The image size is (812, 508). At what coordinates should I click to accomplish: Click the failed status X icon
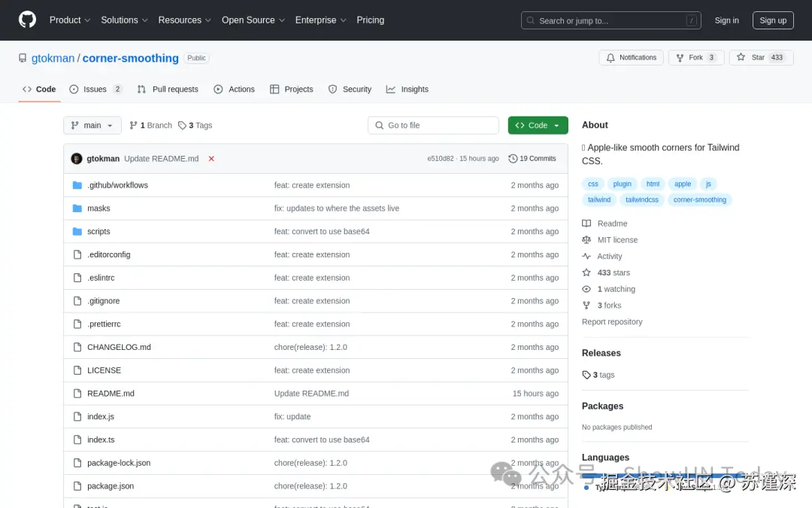pos(211,159)
